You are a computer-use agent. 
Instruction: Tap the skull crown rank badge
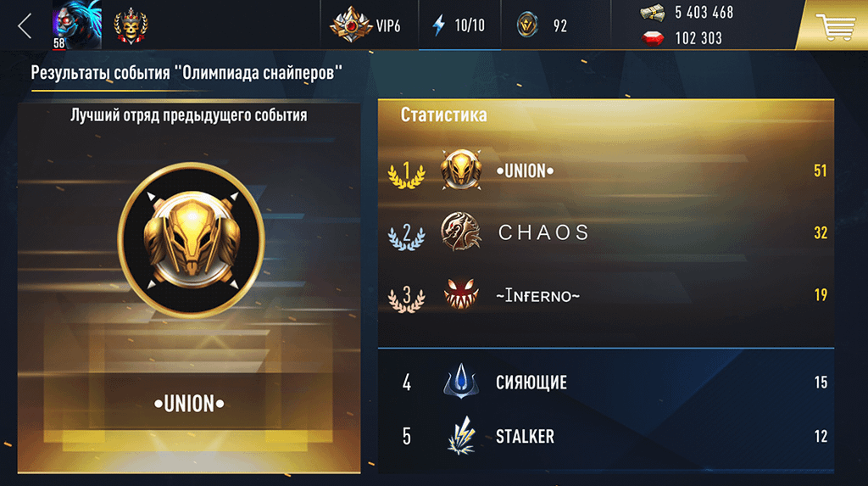131,25
